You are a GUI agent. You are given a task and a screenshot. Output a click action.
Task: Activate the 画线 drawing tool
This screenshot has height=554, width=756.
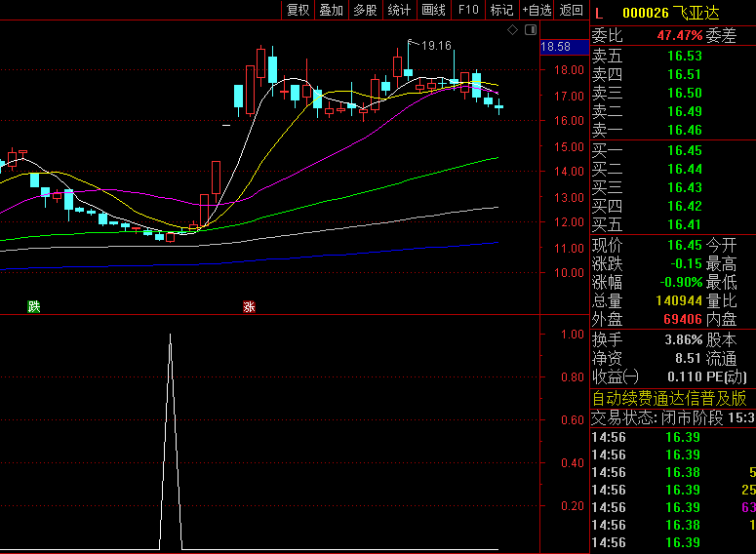coord(433,10)
